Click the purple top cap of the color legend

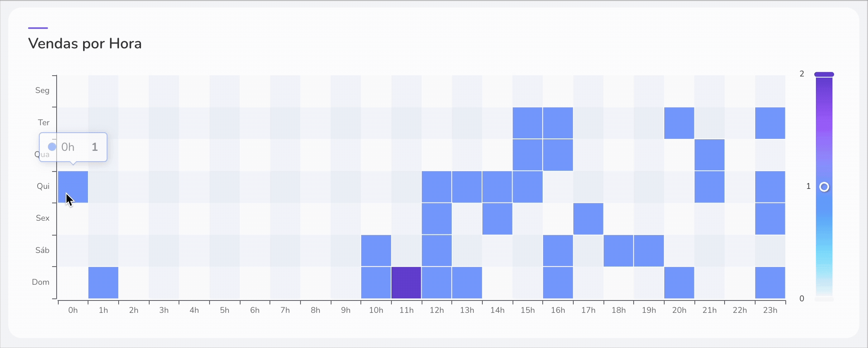pos(824,74)
